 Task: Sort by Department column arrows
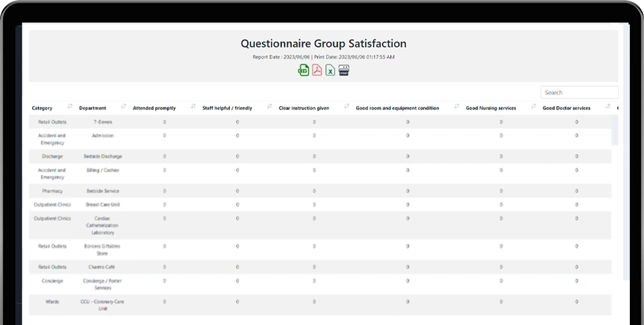coord(122,107)
